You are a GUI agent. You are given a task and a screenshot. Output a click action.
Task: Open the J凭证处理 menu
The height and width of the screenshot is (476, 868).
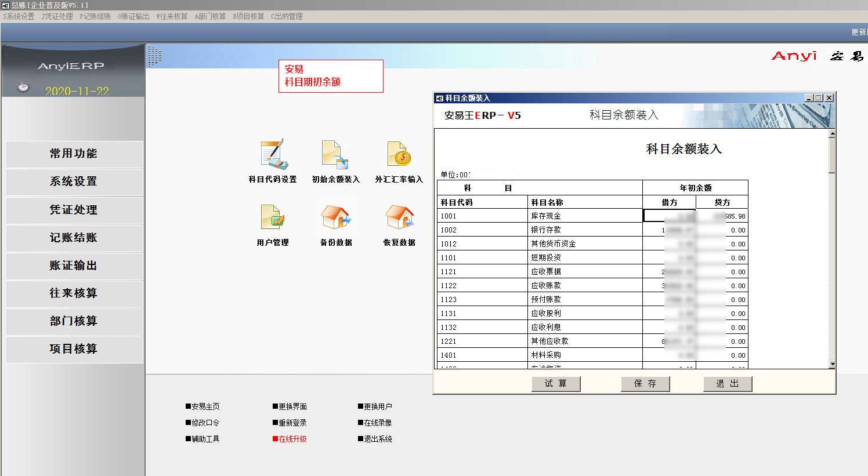(57, 16)
